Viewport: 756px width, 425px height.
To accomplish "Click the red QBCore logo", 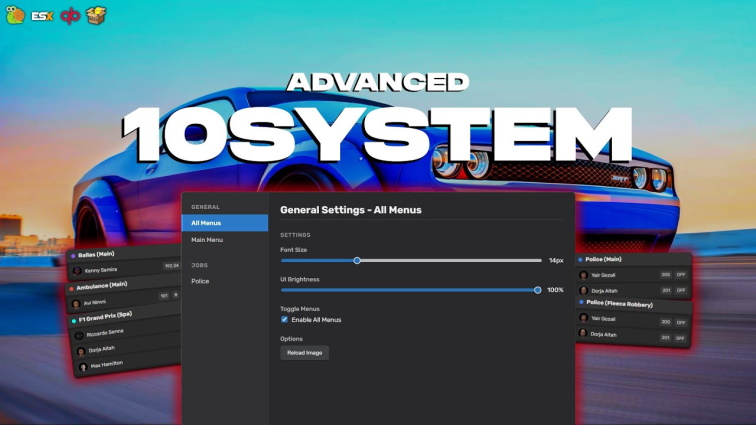I will click(70, 16).
